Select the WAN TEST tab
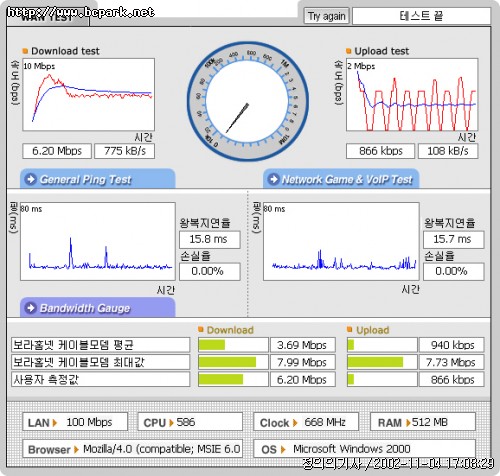The image size is (500, 476). tap(48, 17)
